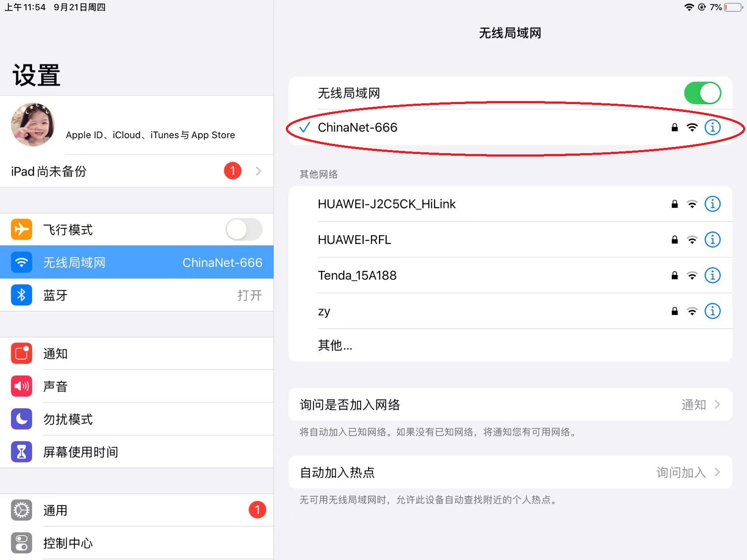Tap the lock icon beside HUAWEI-RFL
Screen dimensions: 747x560
coord(674,240)
